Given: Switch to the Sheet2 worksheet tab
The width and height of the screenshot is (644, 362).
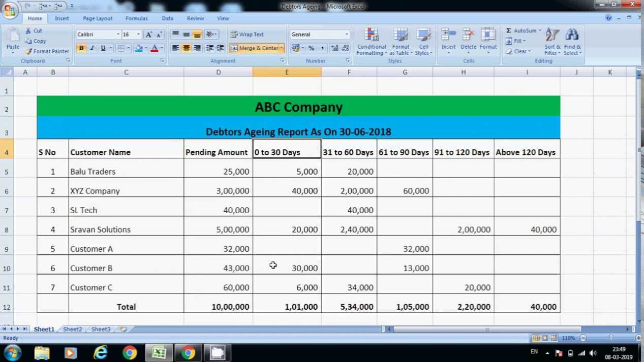Looking at the screenshot, I should (72, 329).
